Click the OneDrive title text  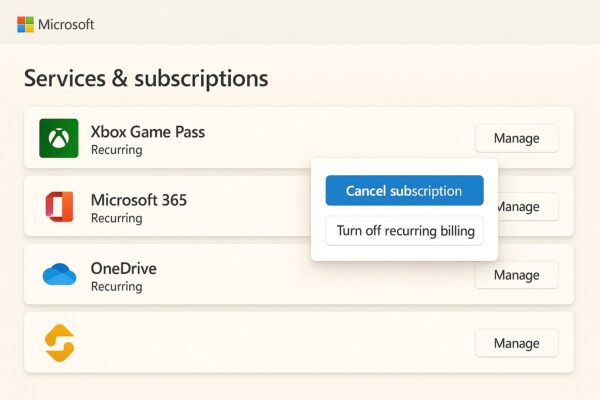tap(124, 268)
